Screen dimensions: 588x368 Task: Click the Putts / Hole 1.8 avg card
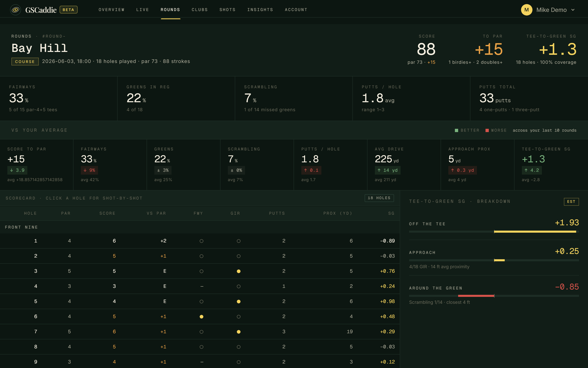tap(411, 99)
